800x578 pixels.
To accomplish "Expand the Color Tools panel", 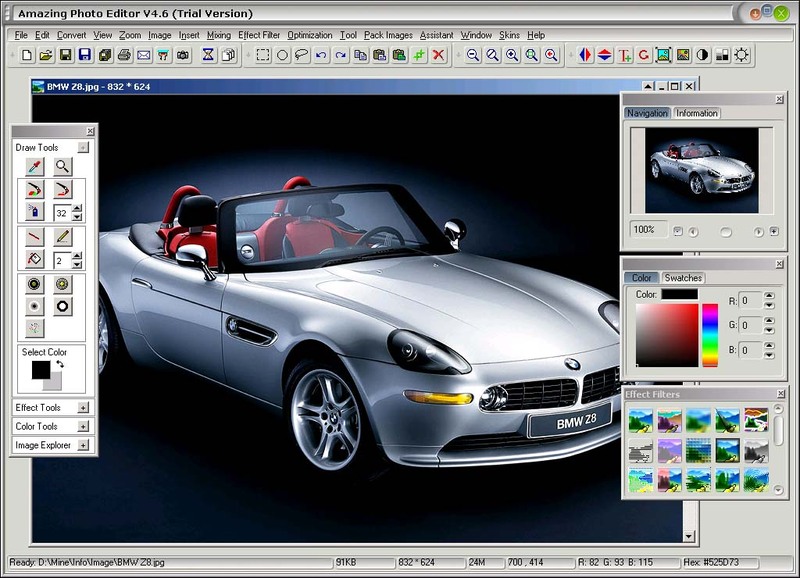I will coord(81,428).
